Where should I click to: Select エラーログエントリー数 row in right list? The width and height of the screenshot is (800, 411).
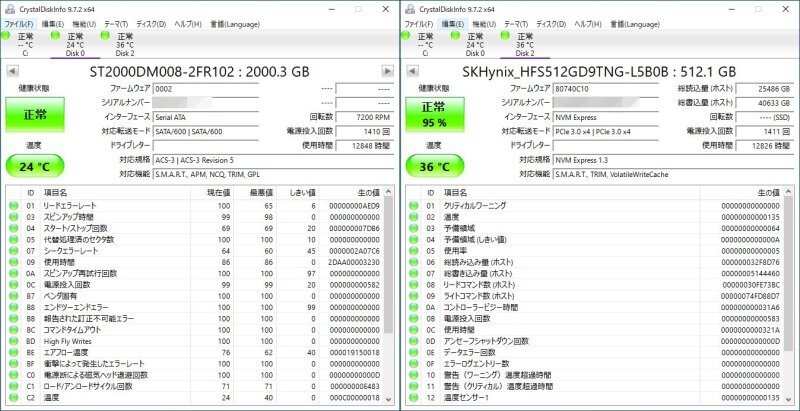click(595, 364)
